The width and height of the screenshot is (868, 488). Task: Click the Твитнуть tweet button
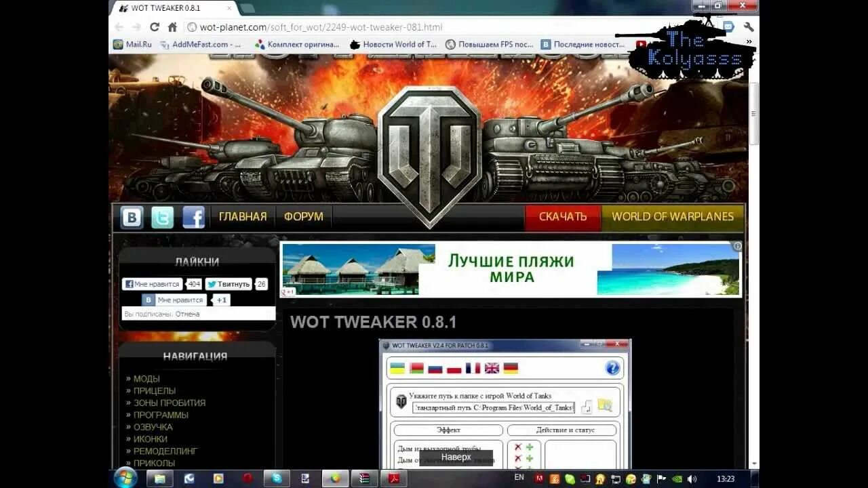[x=229, y=284]
